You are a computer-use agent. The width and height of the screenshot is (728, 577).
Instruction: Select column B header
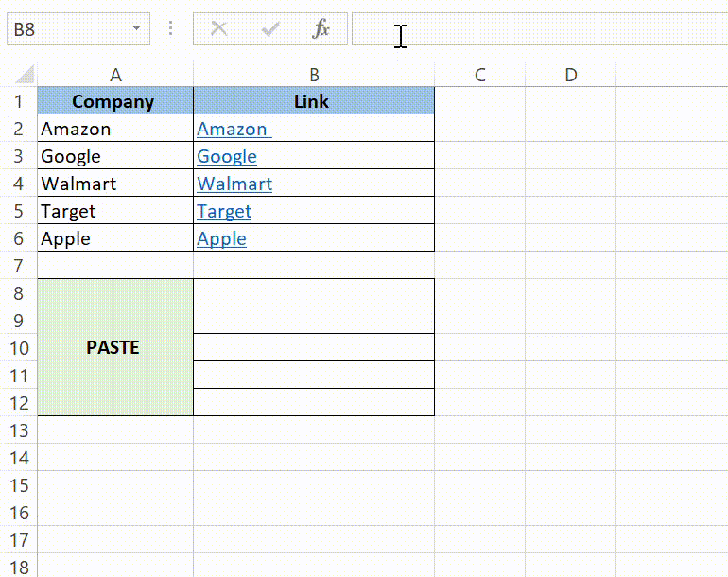314,75
